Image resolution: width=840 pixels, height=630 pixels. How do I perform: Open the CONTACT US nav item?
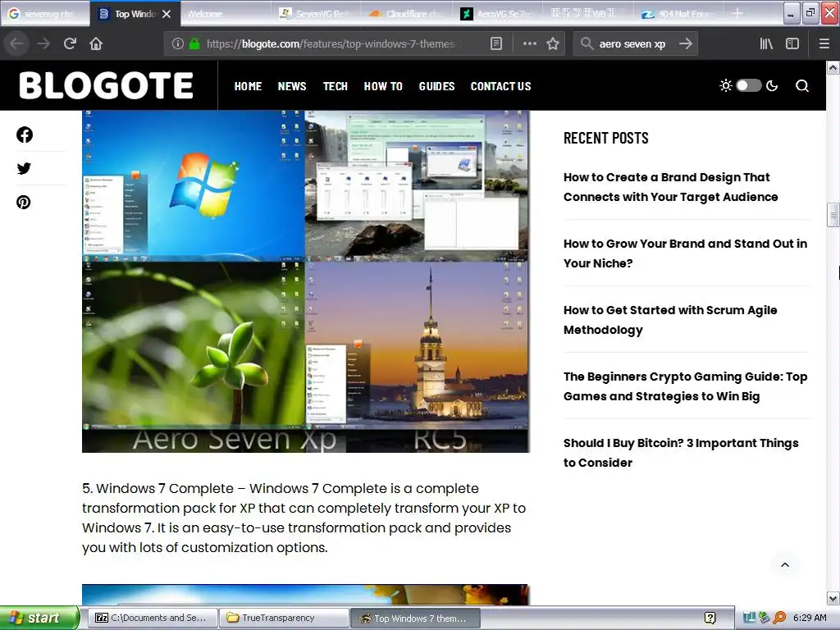pos(501,86)
